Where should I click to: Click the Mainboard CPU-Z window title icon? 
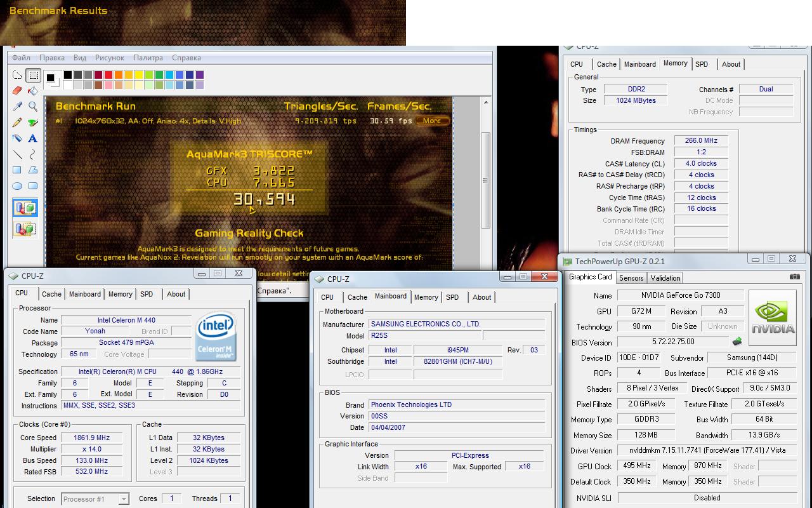(x=319, y=279)
